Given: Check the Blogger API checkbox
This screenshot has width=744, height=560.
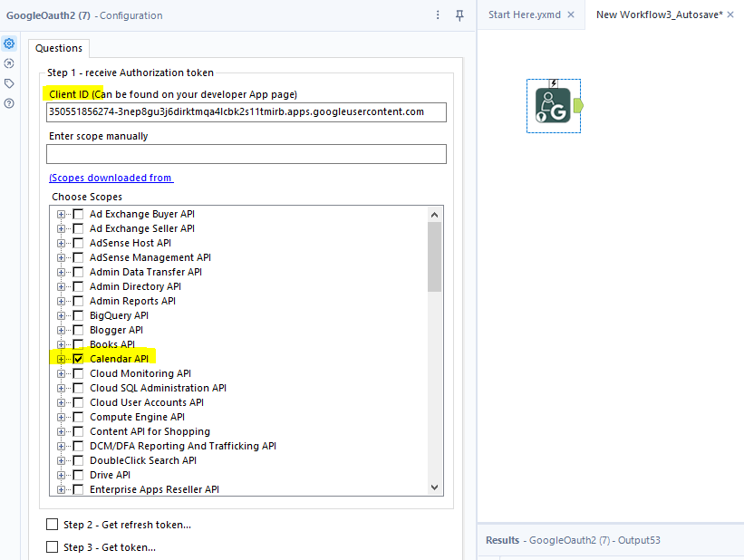Looking at the screenshot, I should pos(78,330).
